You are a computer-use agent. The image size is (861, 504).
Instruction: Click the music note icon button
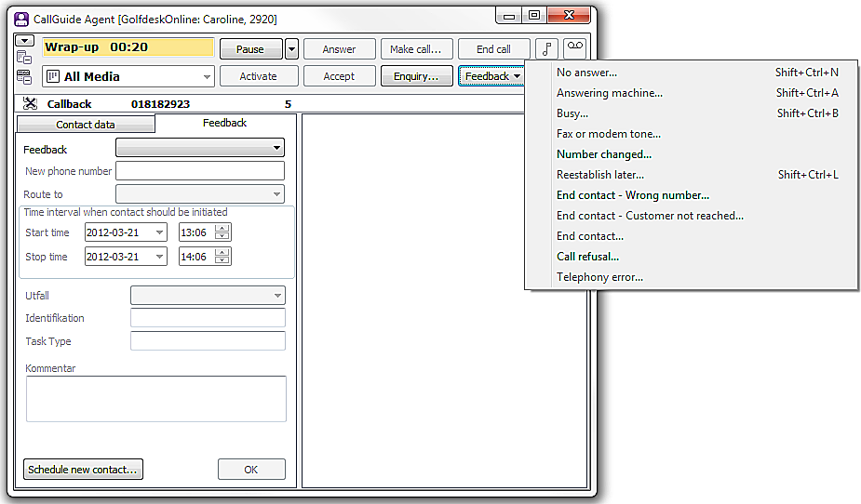coord(546,48)
